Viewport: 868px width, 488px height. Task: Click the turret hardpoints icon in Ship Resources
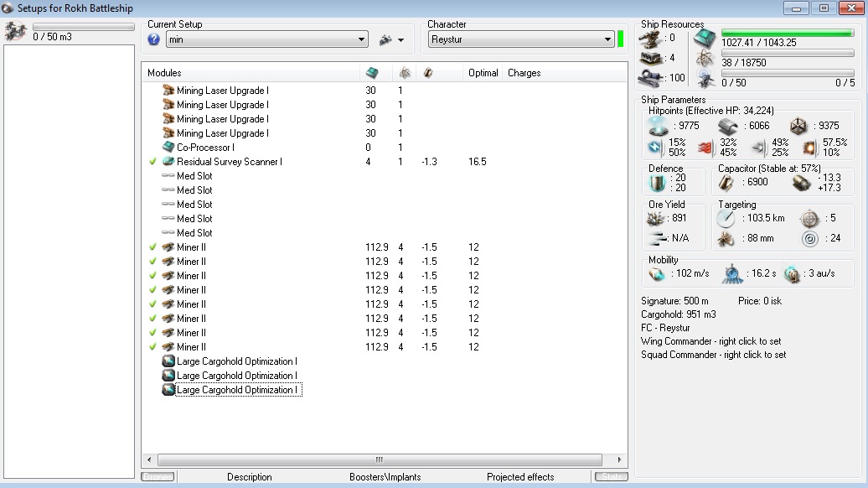pos(651,39)
